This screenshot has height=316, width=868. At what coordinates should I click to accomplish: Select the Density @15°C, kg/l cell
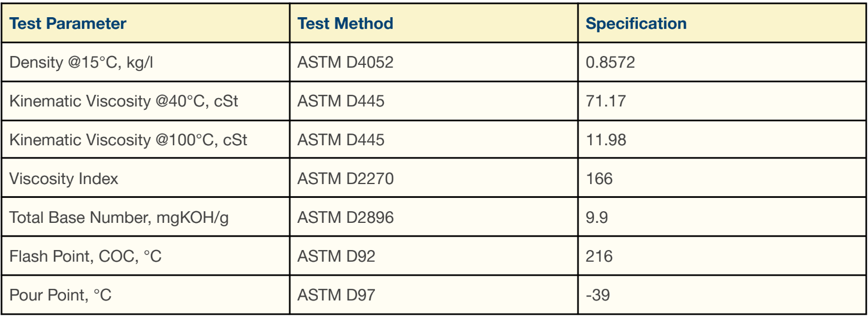tap(145, 62)
